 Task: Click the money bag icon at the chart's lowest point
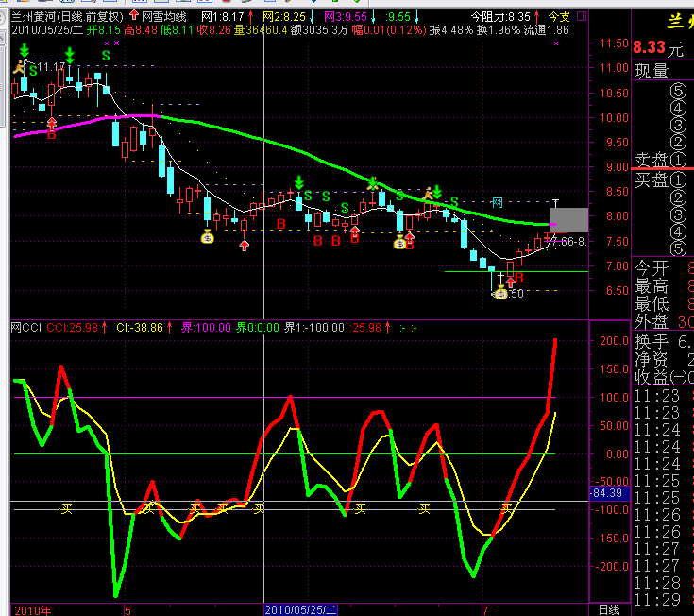(499, 293)
